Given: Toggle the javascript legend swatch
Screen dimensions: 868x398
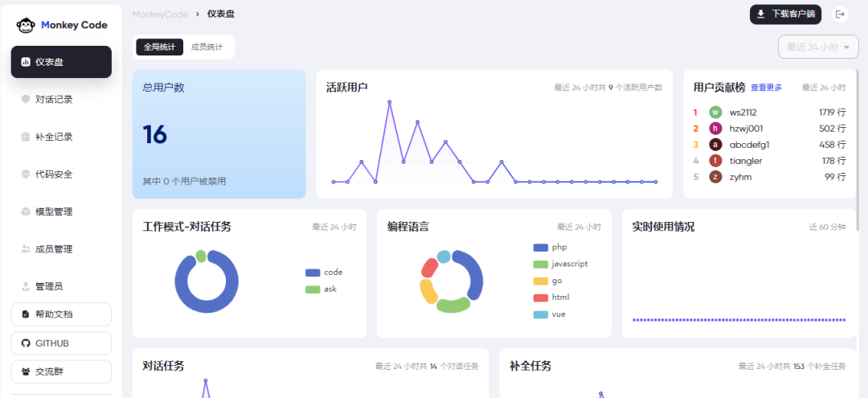Looking at the screenshot, I should 541,264.
